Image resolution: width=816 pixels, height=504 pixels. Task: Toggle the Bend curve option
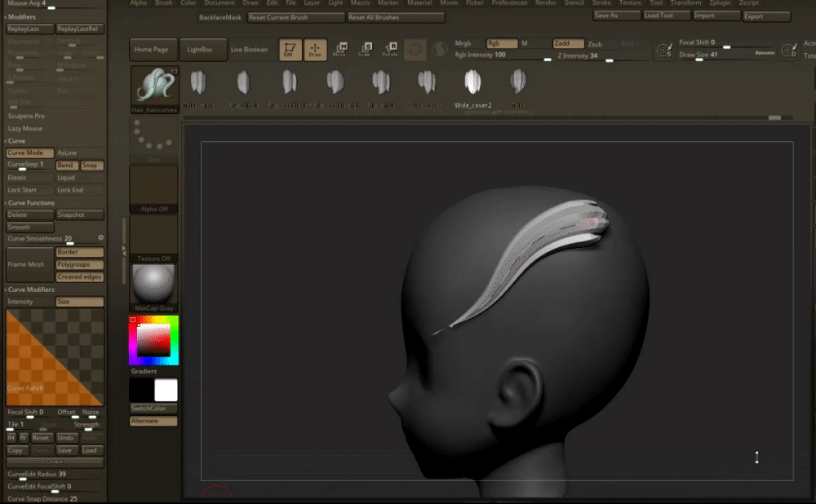(x=67, y=166)
